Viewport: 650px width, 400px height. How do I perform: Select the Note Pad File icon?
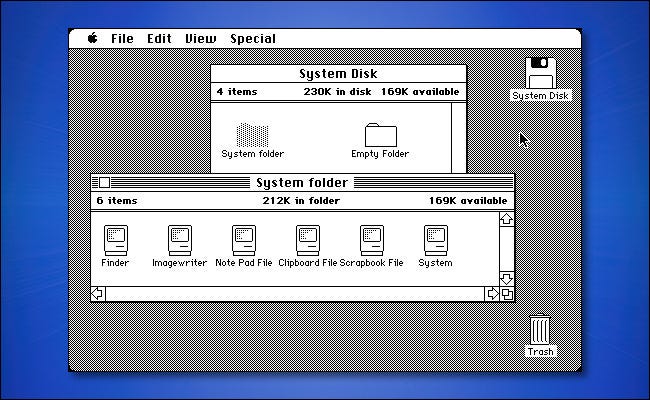(243, 240)
